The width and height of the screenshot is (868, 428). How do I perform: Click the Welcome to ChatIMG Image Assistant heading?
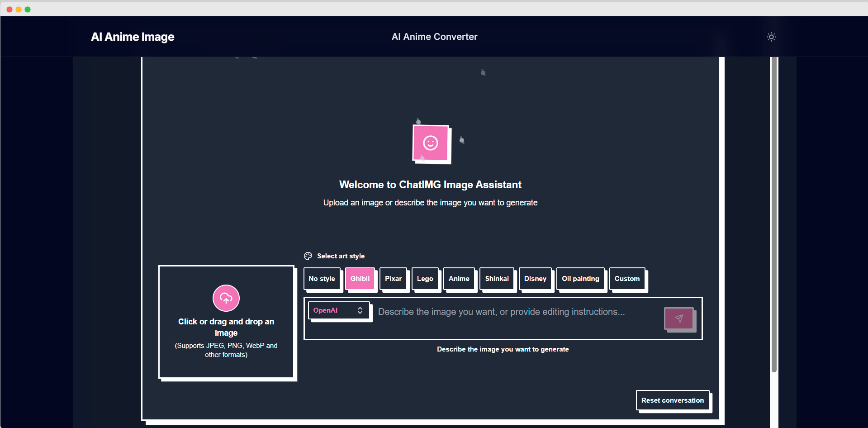click(x=430, y=185)
